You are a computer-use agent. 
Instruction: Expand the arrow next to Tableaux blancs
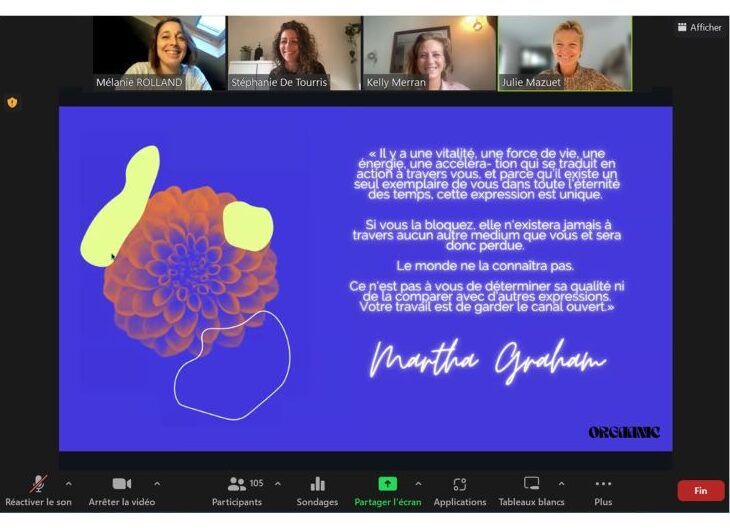click(x=561, y=484)
